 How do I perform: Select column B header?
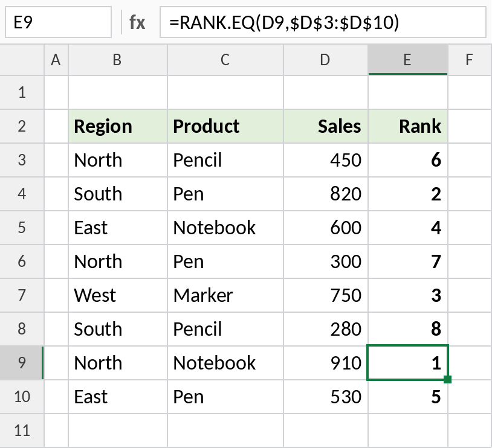point(118,60)
